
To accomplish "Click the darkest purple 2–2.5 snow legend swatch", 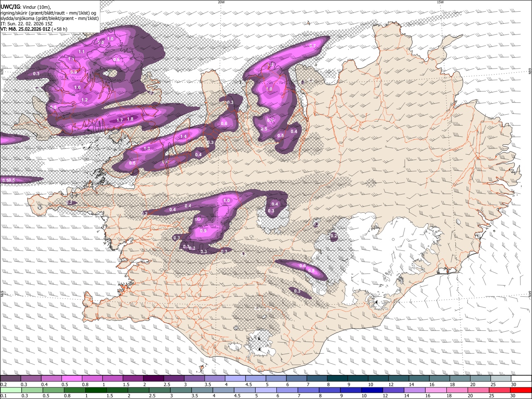I will (x=153, y=378).
